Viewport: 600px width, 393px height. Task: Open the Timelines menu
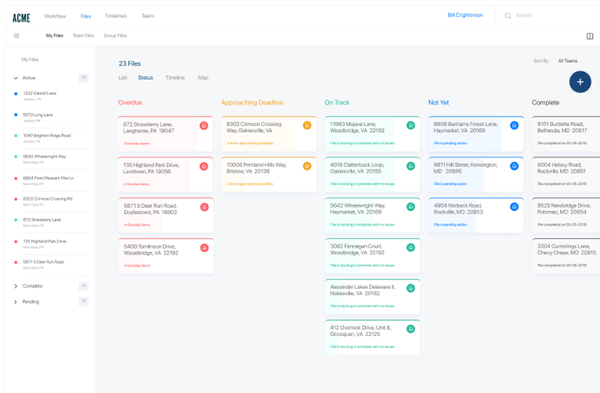click(116, 16)
